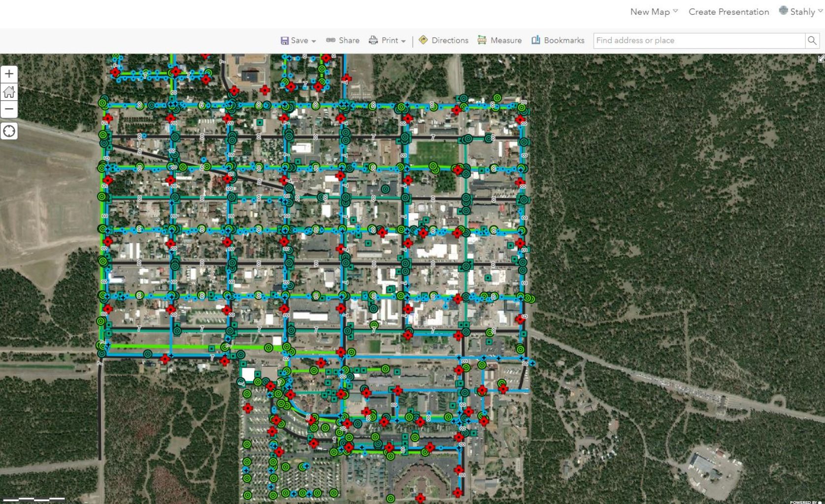Reset map to default extent with Home
The width and height of the screenshot is (825, 504).
(9, 92)
